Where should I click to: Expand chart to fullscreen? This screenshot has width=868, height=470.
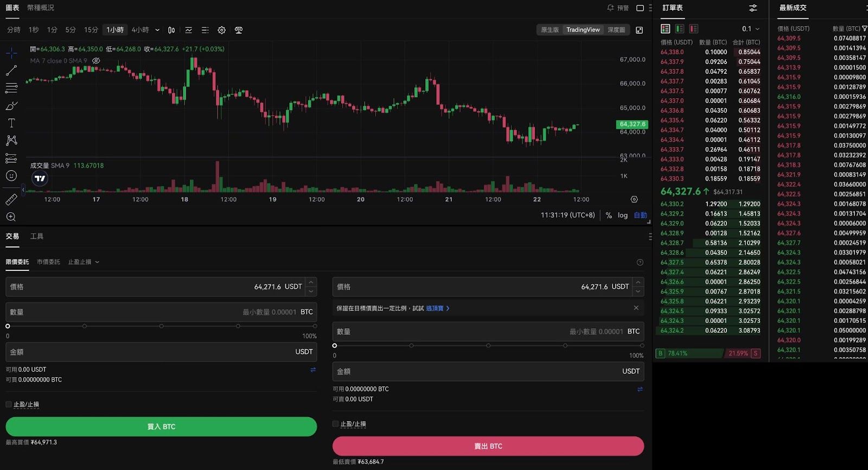coord(640,30)
